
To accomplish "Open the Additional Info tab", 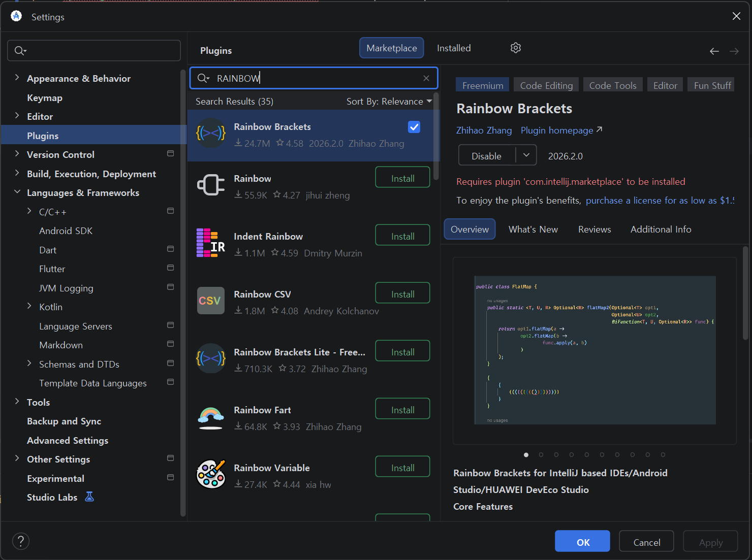I will [661, 229].
